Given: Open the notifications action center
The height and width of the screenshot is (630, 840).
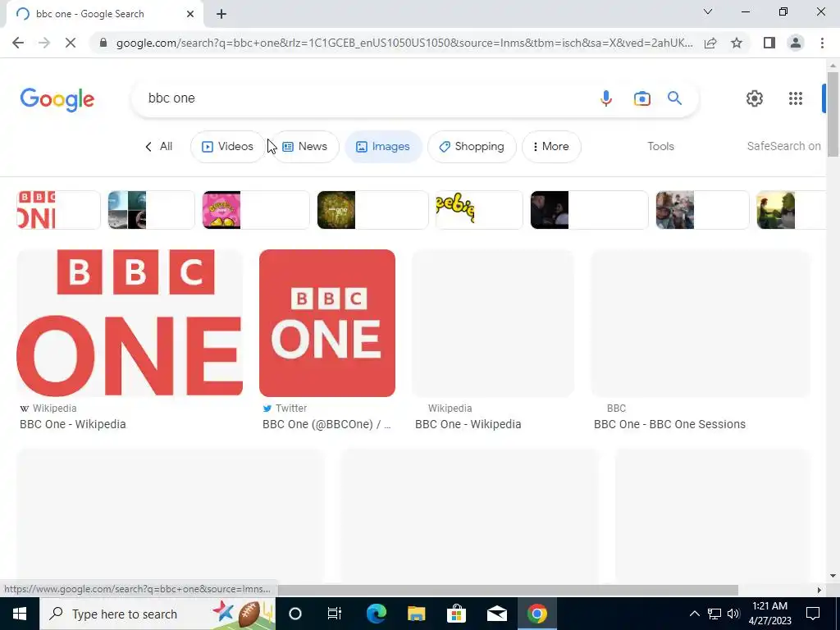Looking at the screenshot, I should 813,614.
